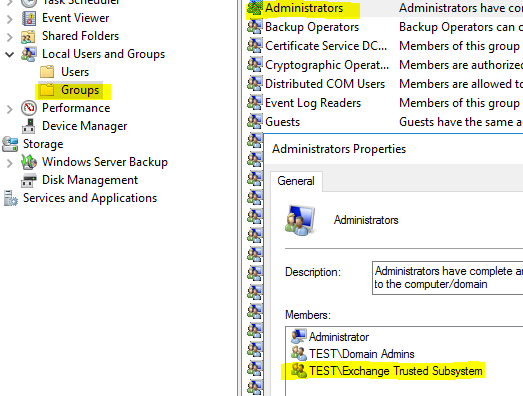Click the Event Log Readers group icon
This screenshot has height=396, width=523.
(x=255, y=103)
